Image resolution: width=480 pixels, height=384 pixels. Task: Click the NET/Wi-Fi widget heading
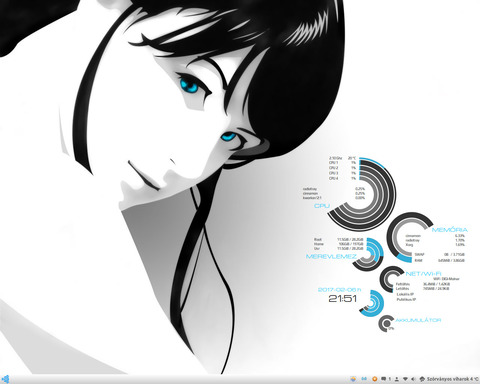[x=423, y=273]
